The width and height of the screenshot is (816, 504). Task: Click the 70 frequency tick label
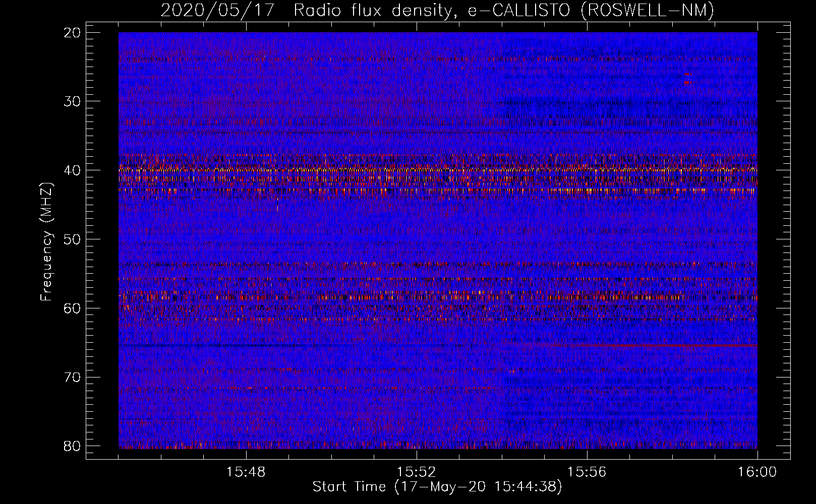click(72, 377)
